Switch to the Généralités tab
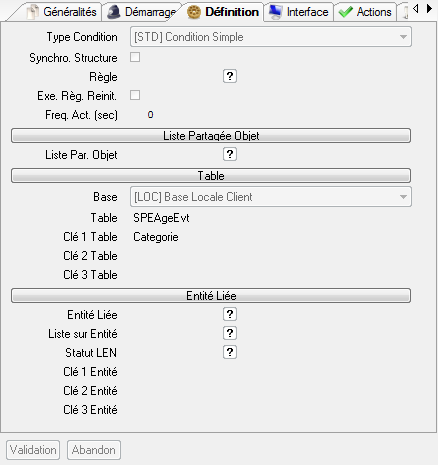The image size is (438, 465). 62,12
